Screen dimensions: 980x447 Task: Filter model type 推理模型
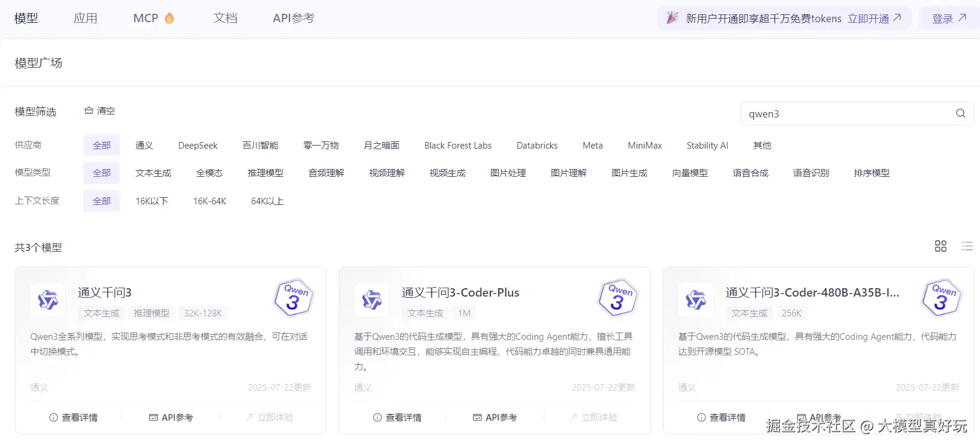point(266,173)
